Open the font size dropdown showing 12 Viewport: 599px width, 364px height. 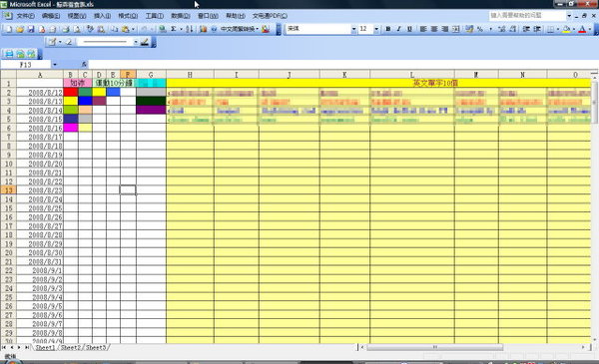pos(376,29)
